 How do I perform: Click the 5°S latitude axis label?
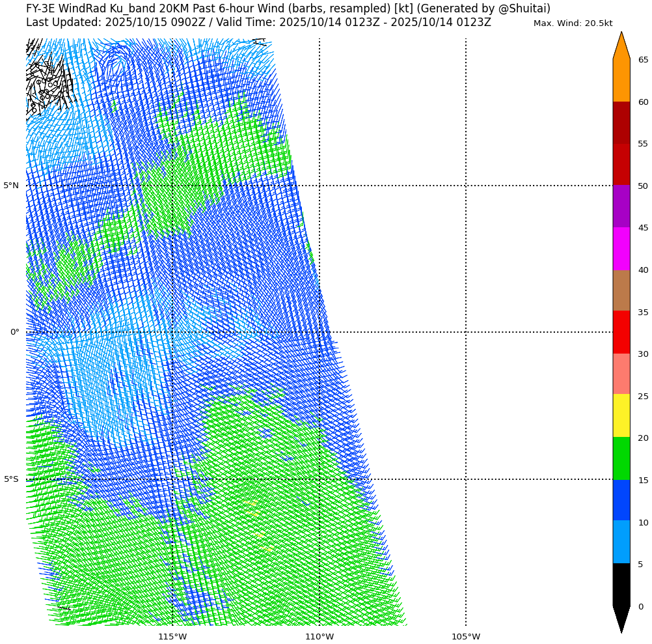point(11,479)
